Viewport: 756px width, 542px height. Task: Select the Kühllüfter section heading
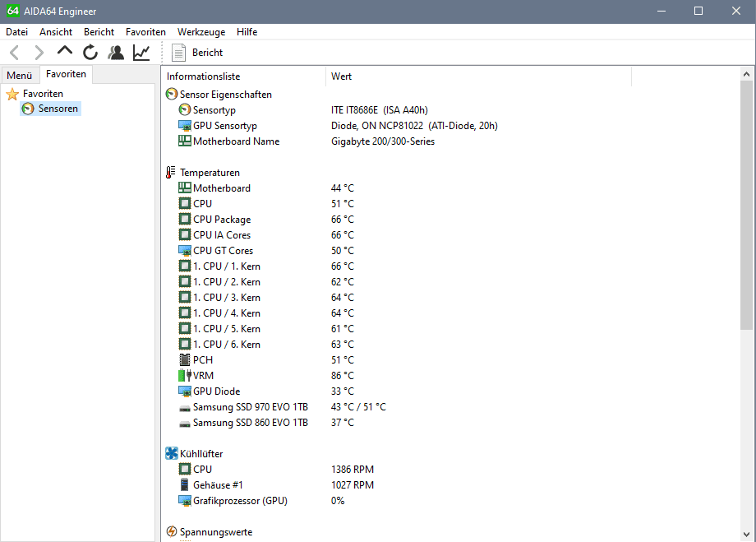(201, 454)
